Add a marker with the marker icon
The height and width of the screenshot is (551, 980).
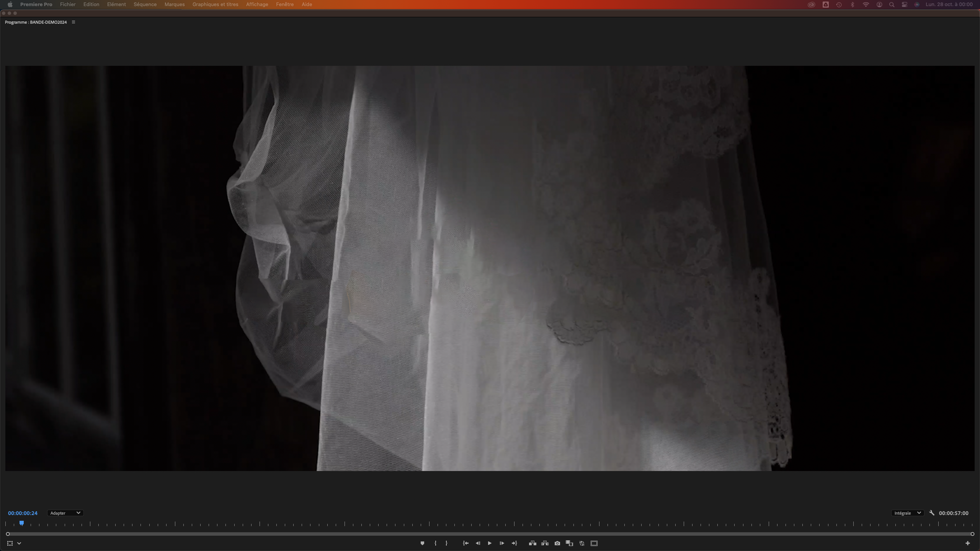click(x=422, y=543)
